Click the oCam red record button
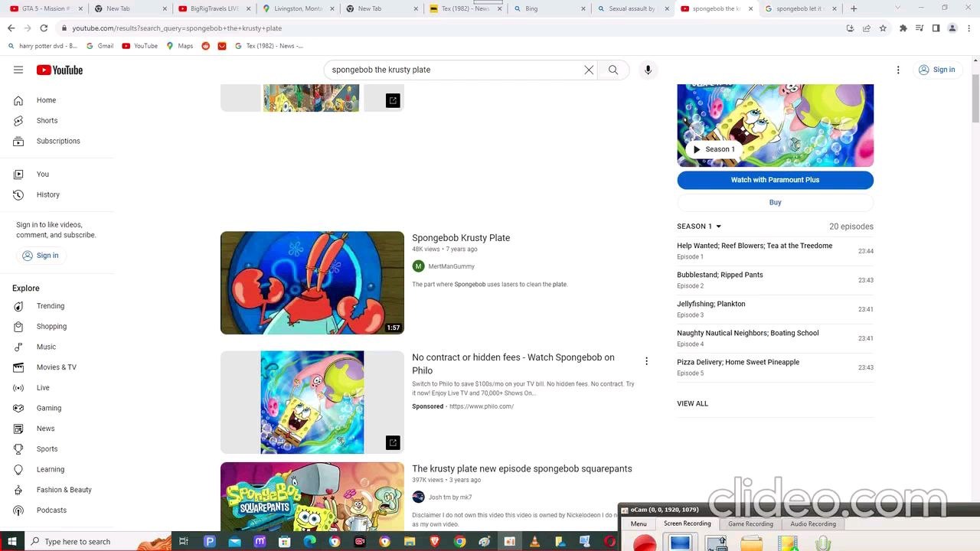This screenshot has height=551, width=980. [x=645, y=543]
